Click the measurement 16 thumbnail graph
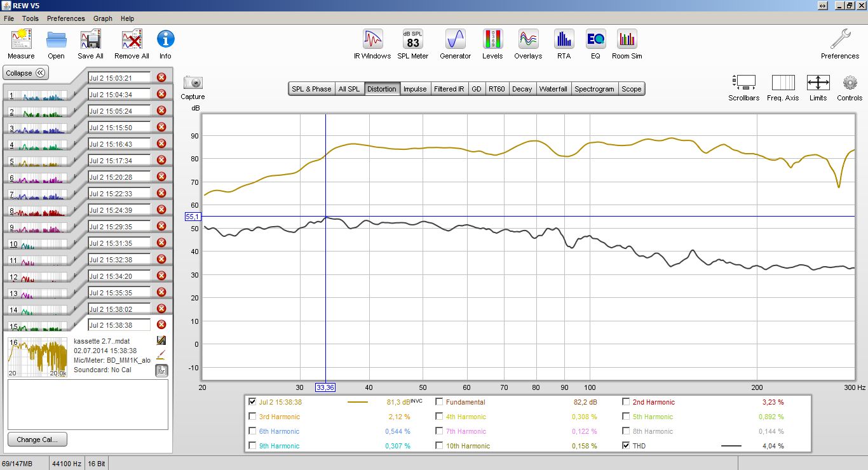Screen dimensions: 868x470 (x=37, y=358)
